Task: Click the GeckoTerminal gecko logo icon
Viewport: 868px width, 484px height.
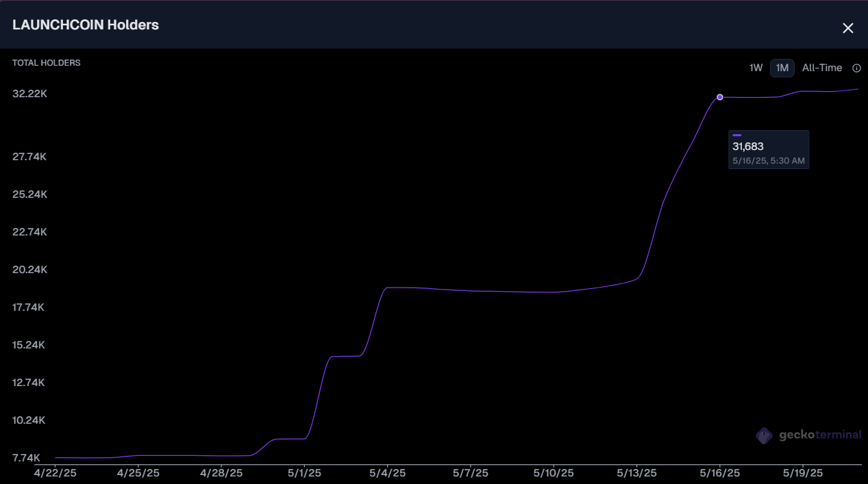Action: coord(762,435)
